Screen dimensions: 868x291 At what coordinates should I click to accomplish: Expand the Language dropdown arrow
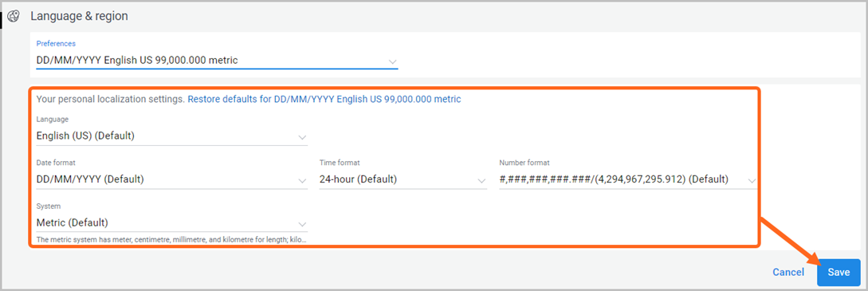coord(302,136)
